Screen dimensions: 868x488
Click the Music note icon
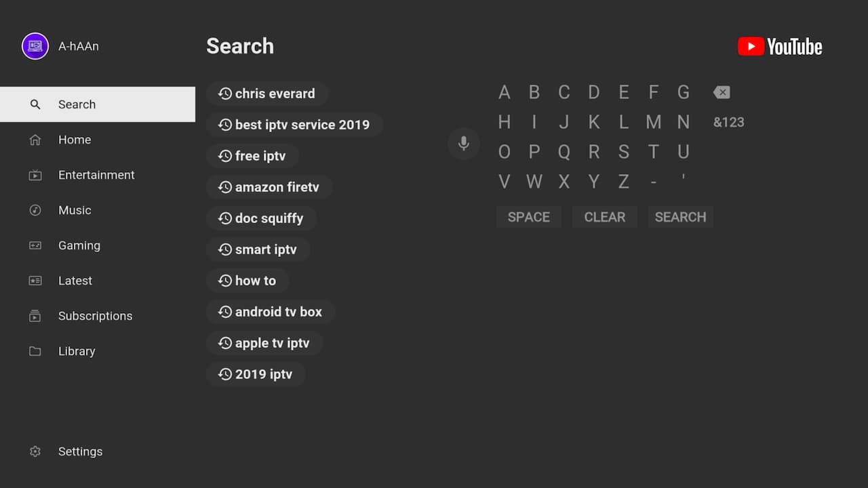[x=35, y=210]
